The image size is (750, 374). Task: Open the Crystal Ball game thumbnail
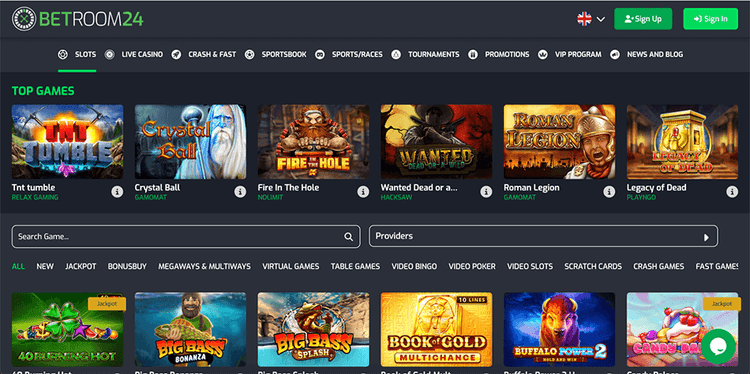coord(190,142)
